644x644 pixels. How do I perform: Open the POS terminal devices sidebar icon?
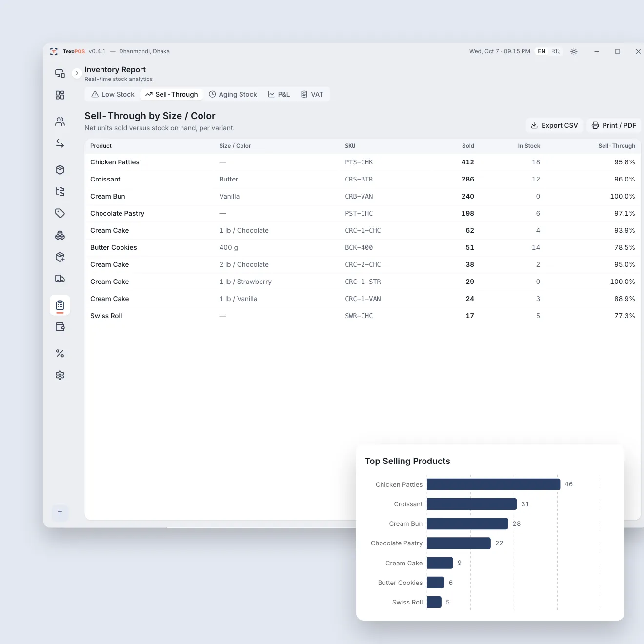coord(60,73)
